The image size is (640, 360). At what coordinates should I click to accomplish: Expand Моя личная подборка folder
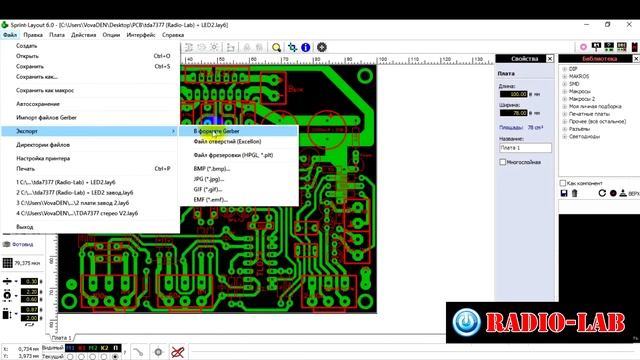[564, 106]
